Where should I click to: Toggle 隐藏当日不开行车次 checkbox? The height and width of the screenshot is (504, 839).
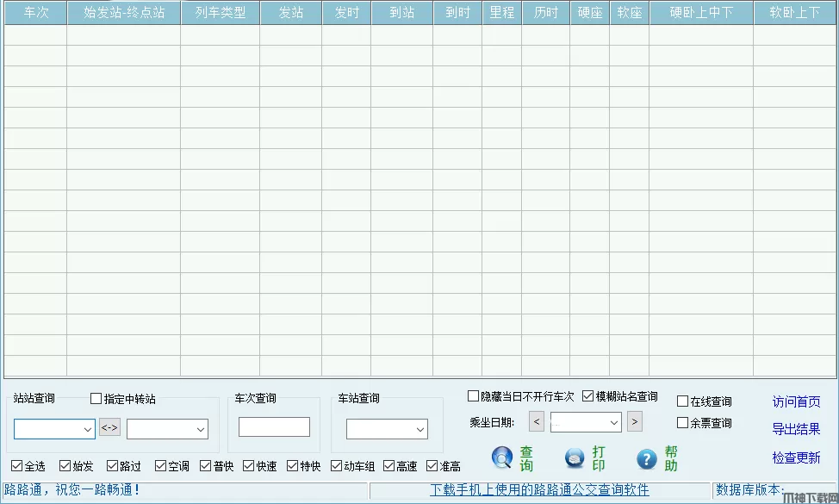[473, 396]
